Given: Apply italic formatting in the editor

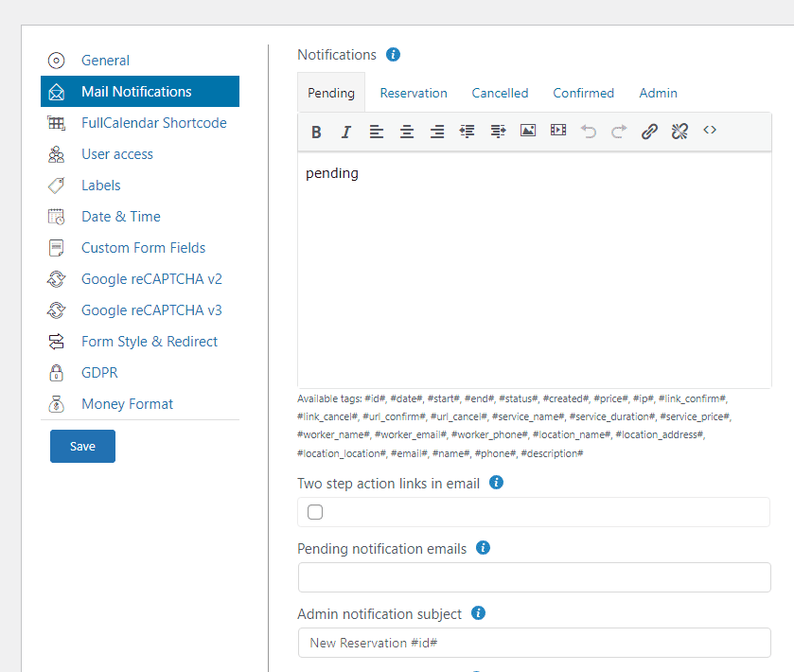Looking at the screenshot, I should [346, 132].
